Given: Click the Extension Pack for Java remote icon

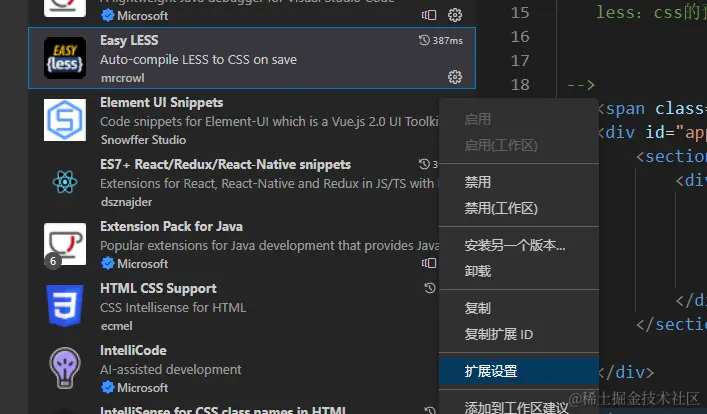Looking at the screenshot, I should pos(429,263).
